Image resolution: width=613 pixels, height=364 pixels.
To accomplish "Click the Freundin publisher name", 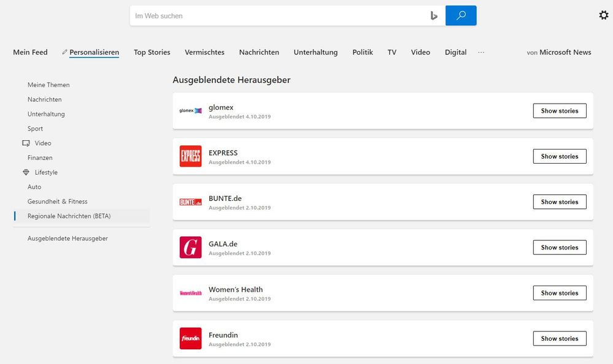I will click(223, 335).
